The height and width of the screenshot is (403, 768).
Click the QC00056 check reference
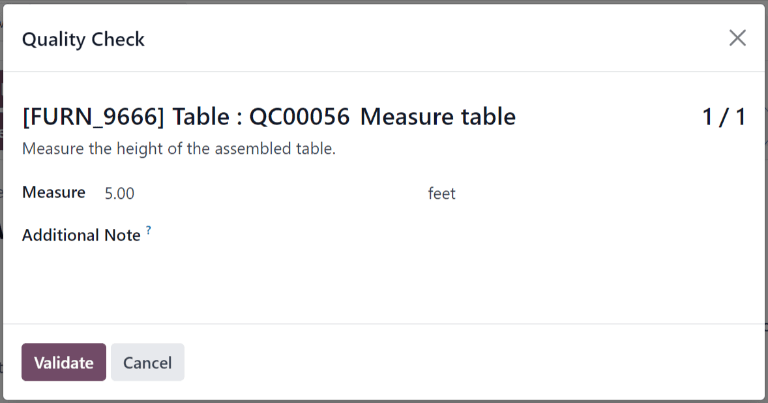(300, 117)
